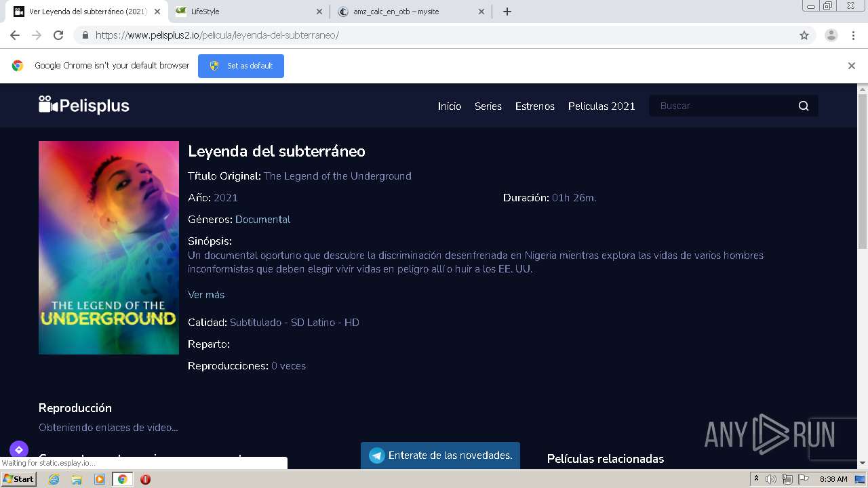Open a new browser tab
The height and width of the screenshot is (488, 868).
point(507,12)
